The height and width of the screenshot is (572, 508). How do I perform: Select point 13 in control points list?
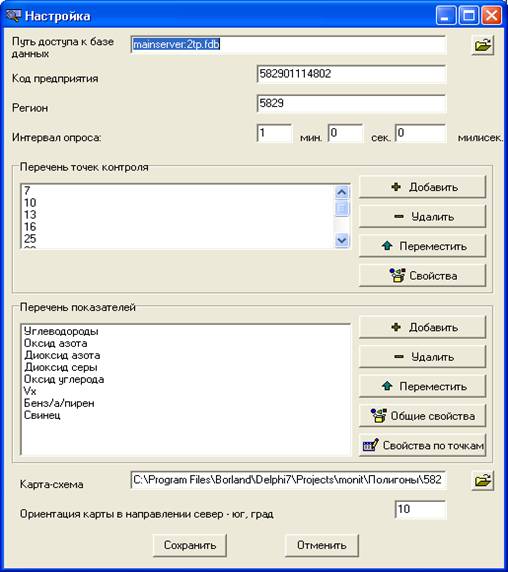(30, 215)
